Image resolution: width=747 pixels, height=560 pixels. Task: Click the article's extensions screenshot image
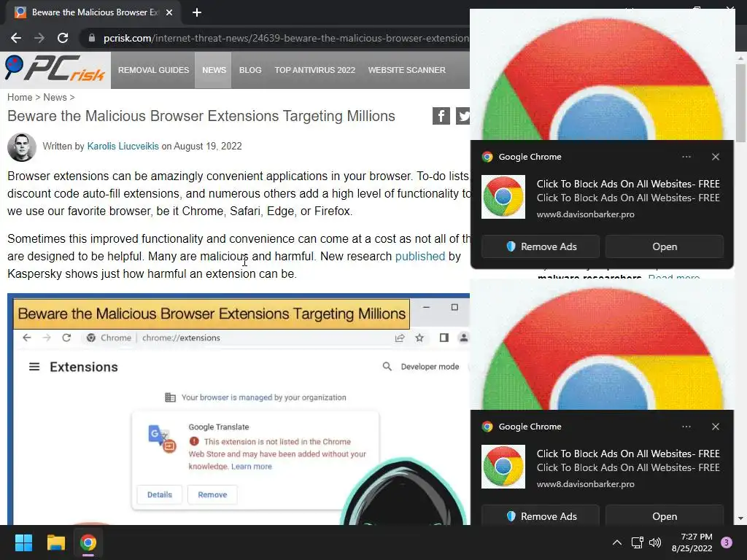click(239, 410)
